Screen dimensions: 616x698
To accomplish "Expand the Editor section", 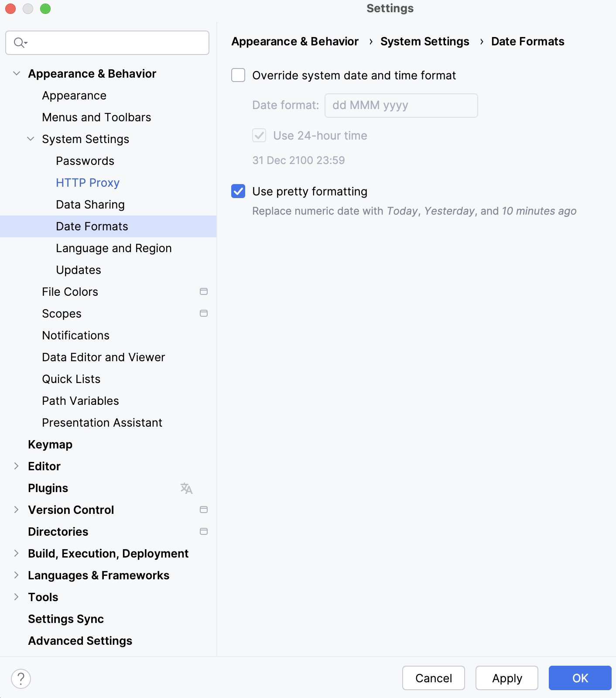I will (16, 466).
